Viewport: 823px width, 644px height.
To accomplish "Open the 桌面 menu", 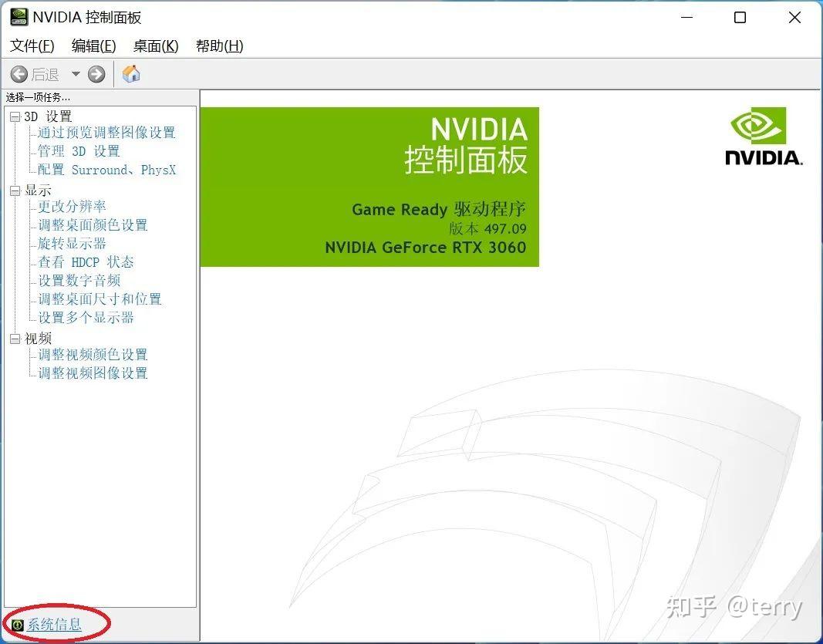I will (x=154, y=46).
